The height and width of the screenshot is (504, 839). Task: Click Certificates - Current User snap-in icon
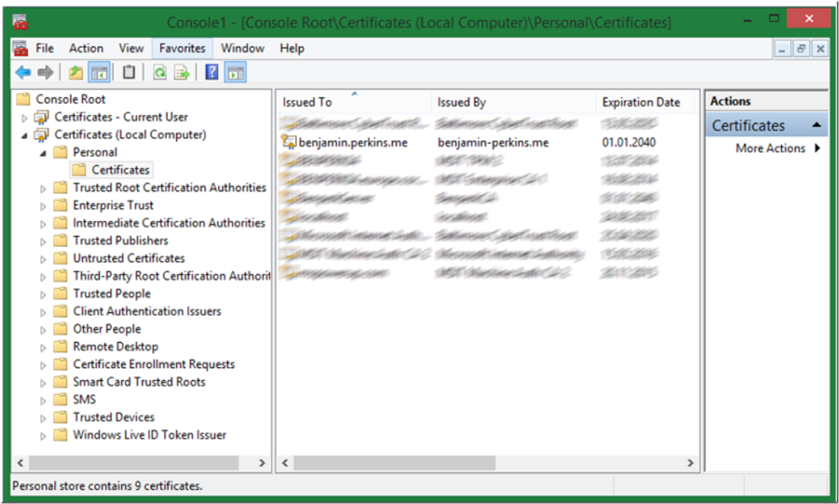point(41,117)
